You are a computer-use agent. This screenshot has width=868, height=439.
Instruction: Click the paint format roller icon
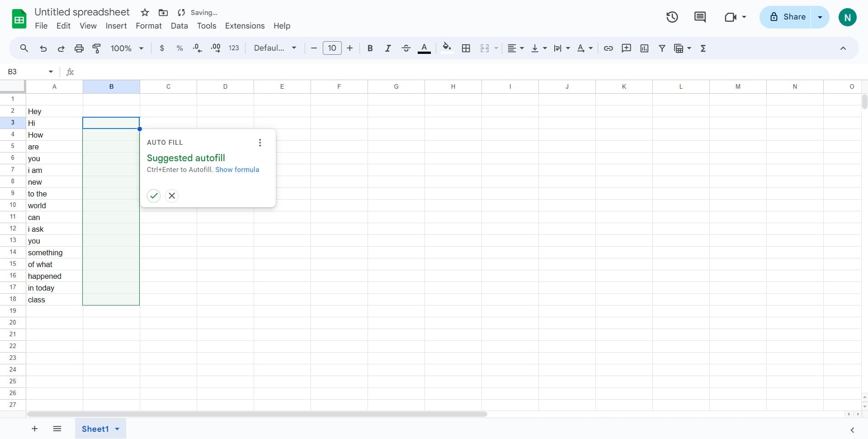pos(96,48)
